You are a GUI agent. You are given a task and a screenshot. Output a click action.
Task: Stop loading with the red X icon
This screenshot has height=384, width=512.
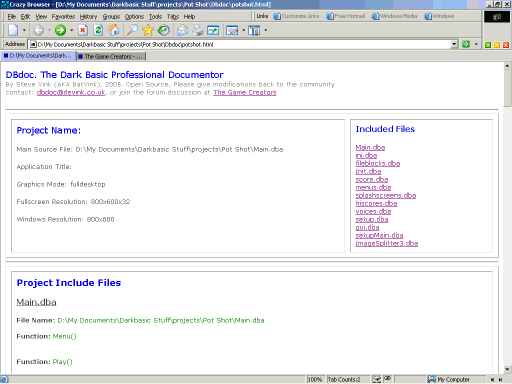83,30
